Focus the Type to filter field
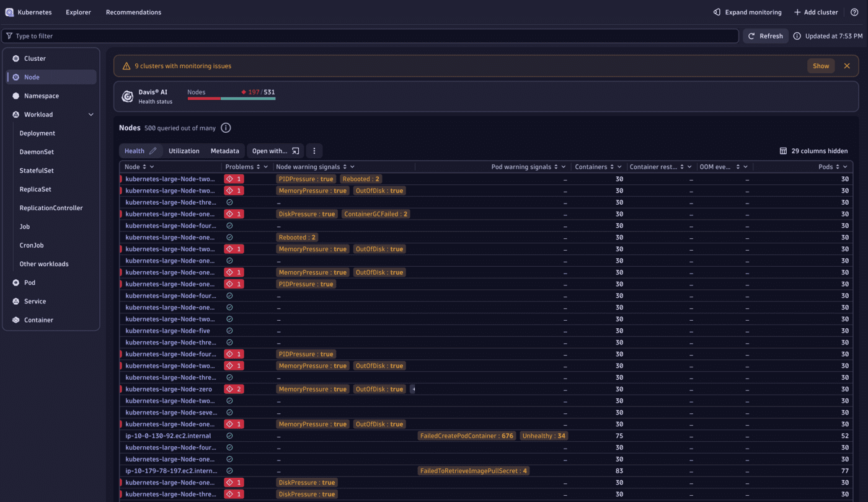 [x=370, y=36]
